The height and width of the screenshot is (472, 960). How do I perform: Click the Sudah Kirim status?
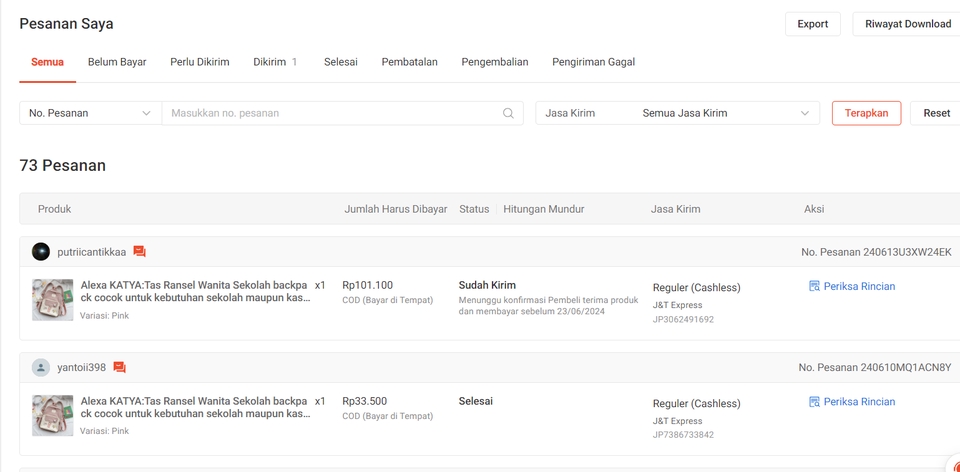click(487, 285)
